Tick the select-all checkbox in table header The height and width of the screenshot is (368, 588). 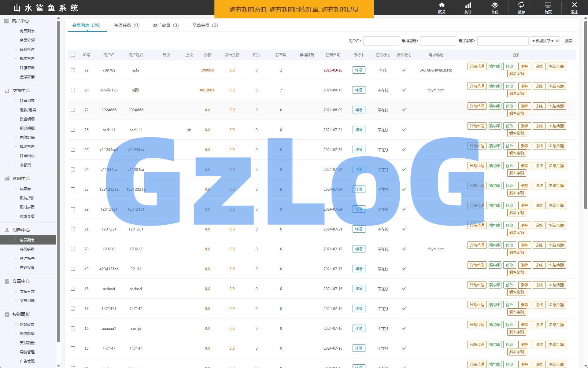click(x=73, y=55)
